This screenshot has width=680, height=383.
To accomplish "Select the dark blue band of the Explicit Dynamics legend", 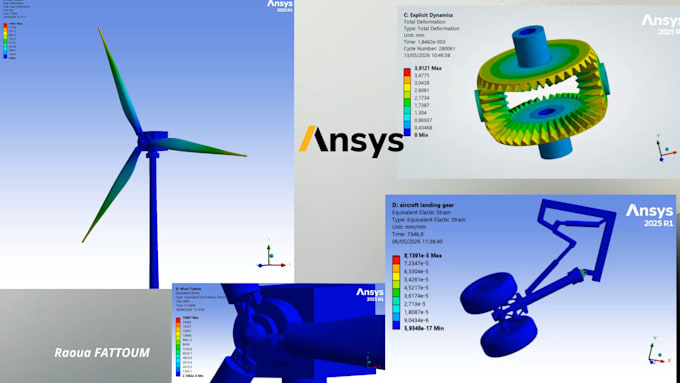I will [x=407, y=132].
